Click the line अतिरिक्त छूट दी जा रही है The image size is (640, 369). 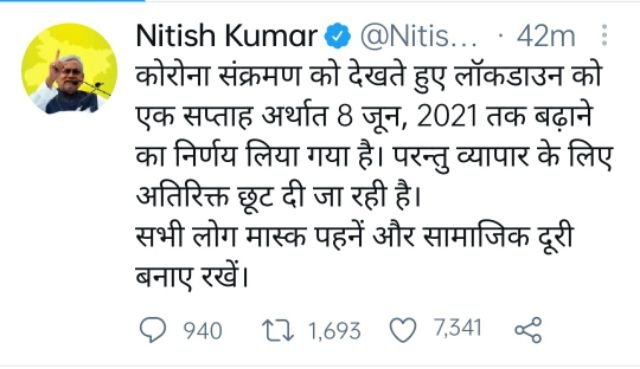coord(278,197)
